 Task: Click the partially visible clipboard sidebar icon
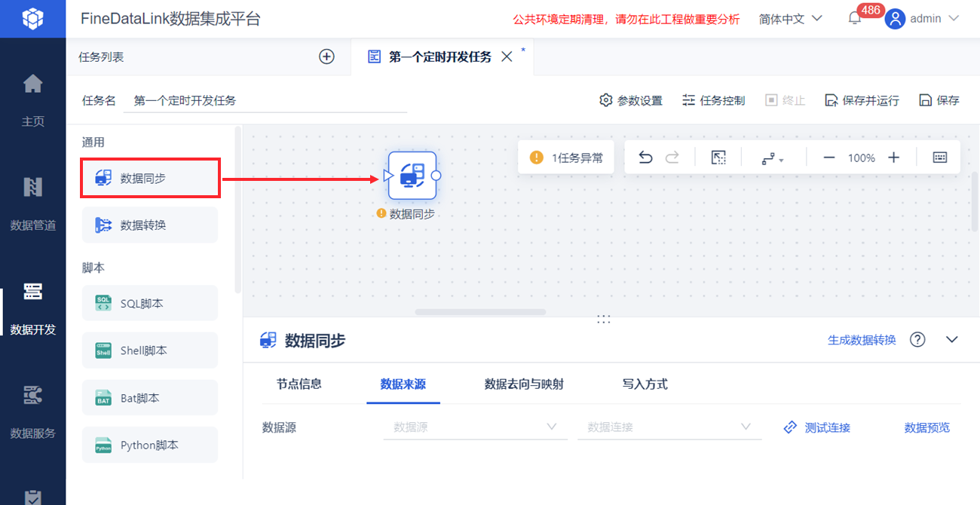tap(32, 497)
